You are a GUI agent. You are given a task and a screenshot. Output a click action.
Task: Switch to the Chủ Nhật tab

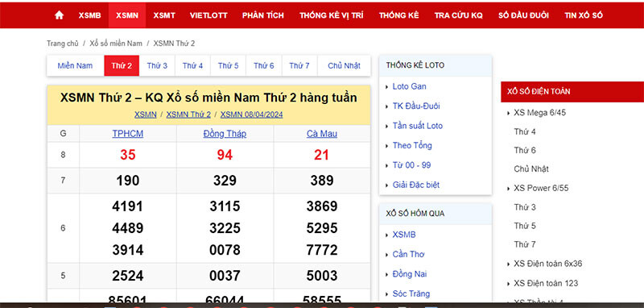(345, 66)
